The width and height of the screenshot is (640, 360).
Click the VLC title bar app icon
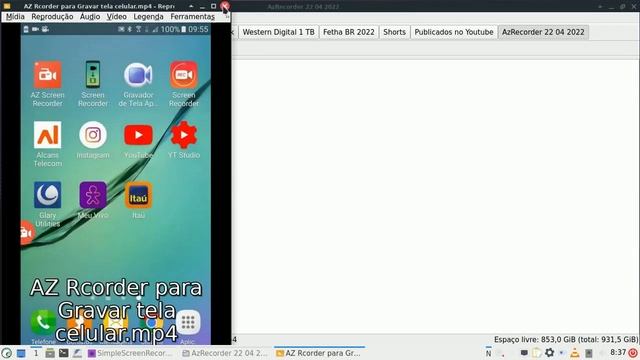click(x=7, y=6)
